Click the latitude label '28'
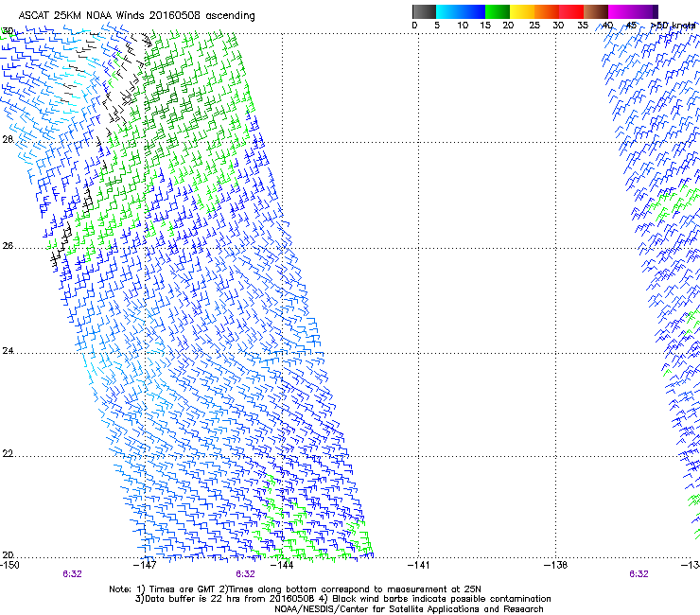 (x=8, y=139)
